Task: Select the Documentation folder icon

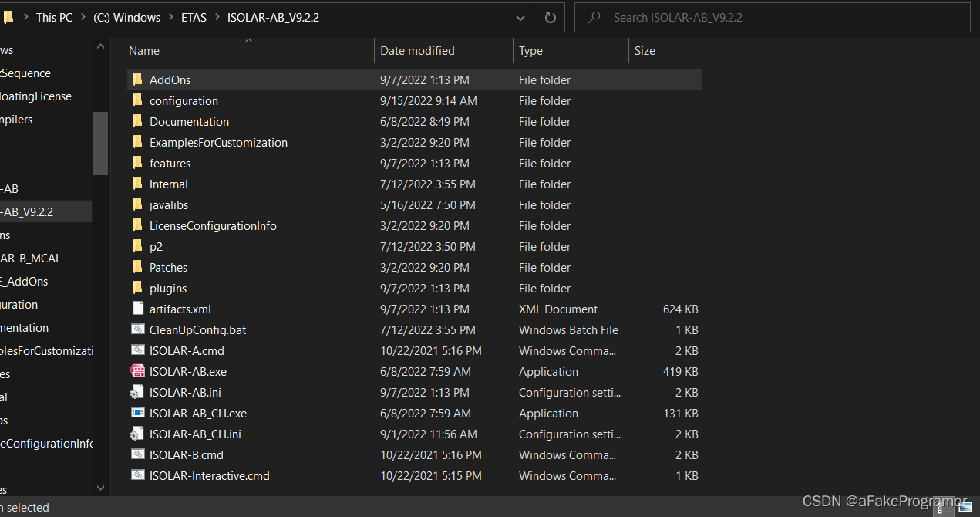Action: [137, 121]
